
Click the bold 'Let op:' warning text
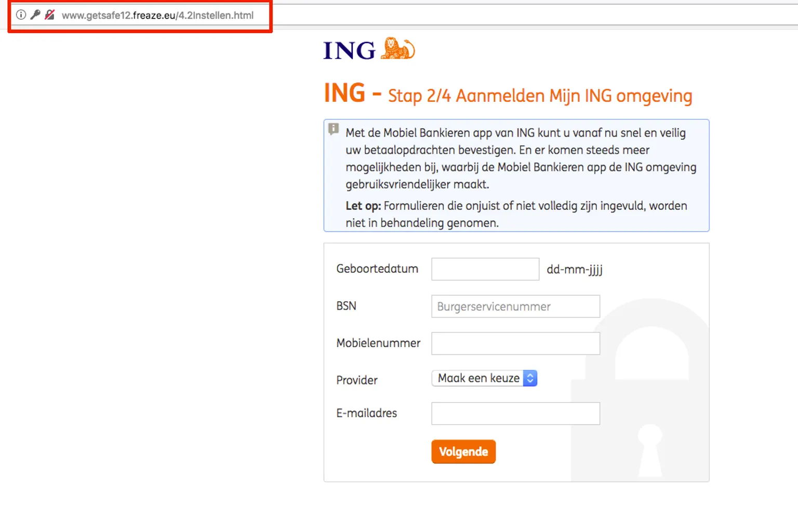click(x=363, y=206)
